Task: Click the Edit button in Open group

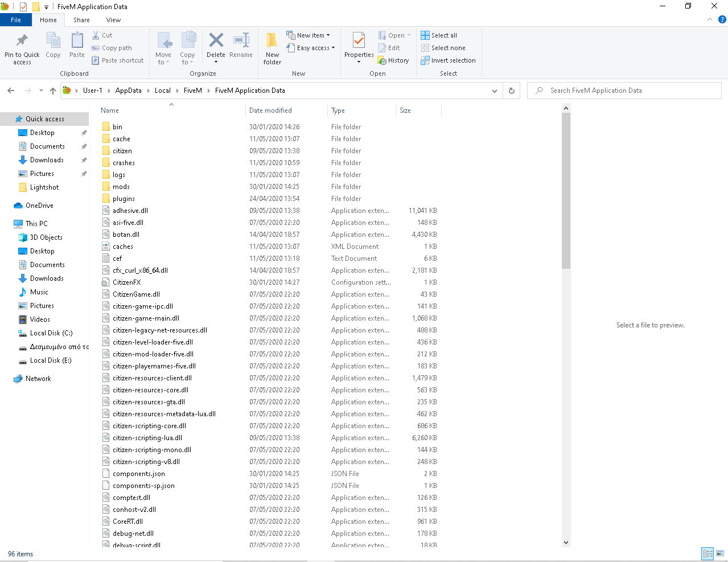Action: [x=389, y=48]
